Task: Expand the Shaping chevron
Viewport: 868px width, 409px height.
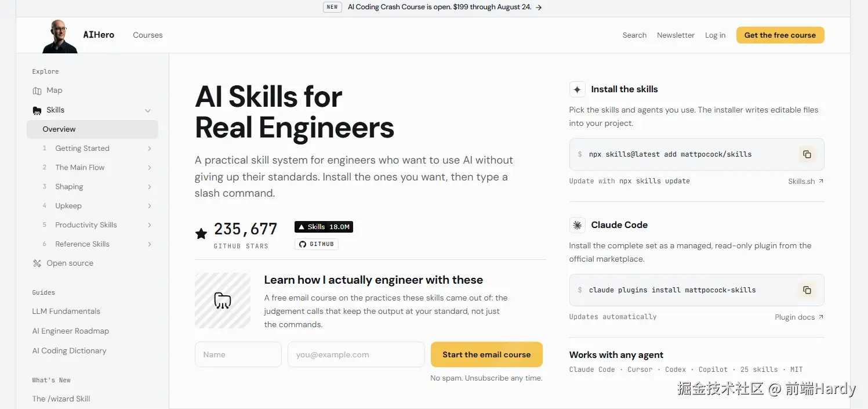Action: tap(150, 187)
